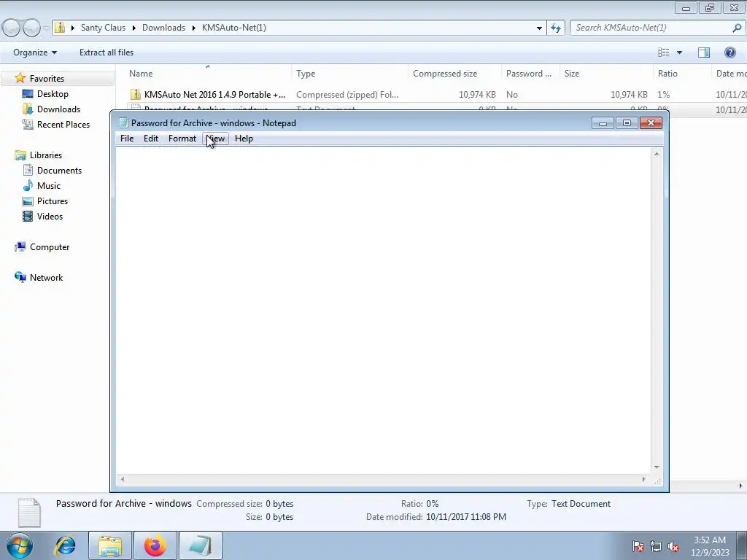Screen dimensions: 747x560
Task: Click Santy Claus in the address path
Action: pos(103,28)
